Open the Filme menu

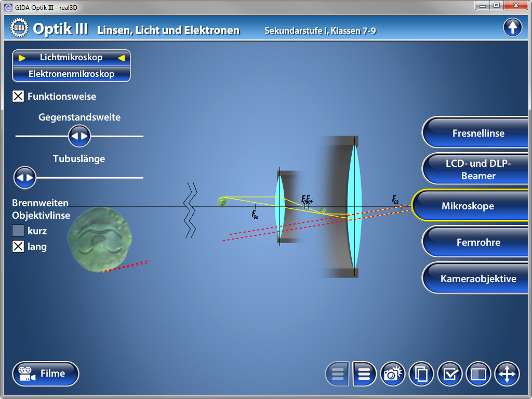(x=46, y=374)
